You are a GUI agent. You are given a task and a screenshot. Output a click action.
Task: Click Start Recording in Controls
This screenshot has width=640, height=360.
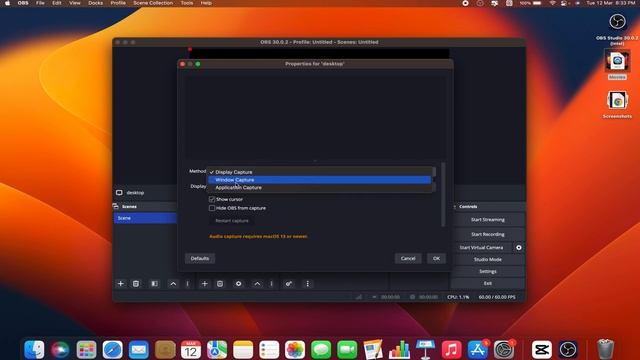click(488, 234)
